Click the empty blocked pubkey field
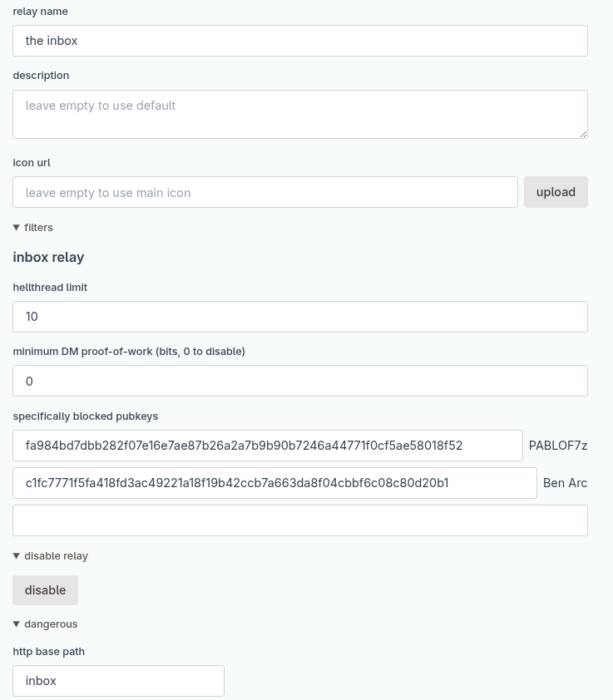 click(x=299, y=520)
